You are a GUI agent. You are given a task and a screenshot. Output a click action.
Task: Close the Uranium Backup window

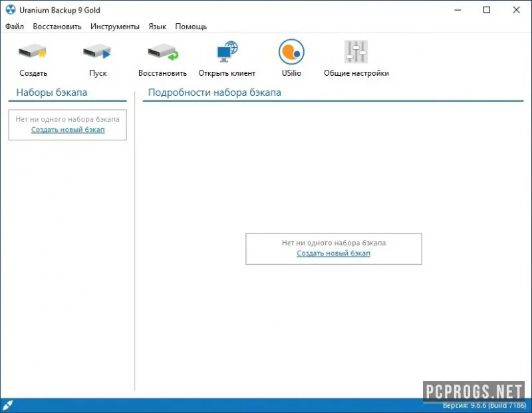pos(516,10)
